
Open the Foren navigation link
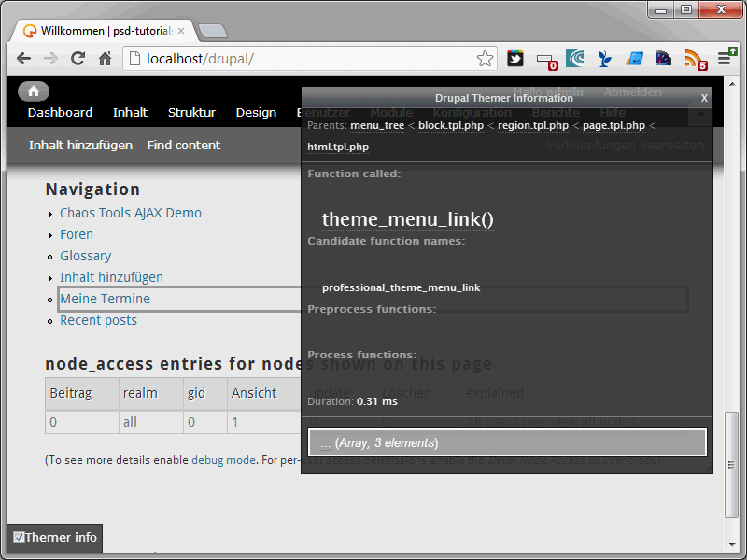tap(77, 234)
